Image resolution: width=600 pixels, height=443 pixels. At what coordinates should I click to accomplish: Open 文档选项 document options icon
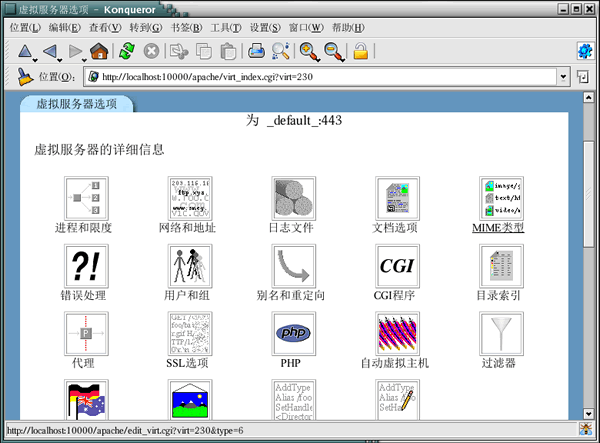click(x=397, y=198)
